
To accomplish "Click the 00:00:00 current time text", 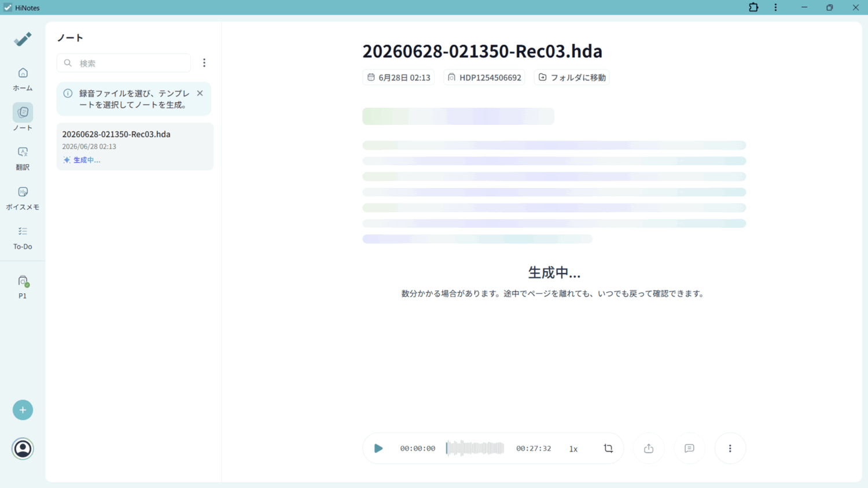I will coord(418,449).
